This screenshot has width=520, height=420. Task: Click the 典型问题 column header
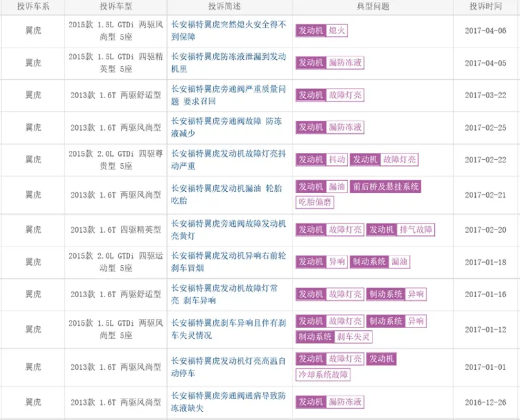click(373, 7)
